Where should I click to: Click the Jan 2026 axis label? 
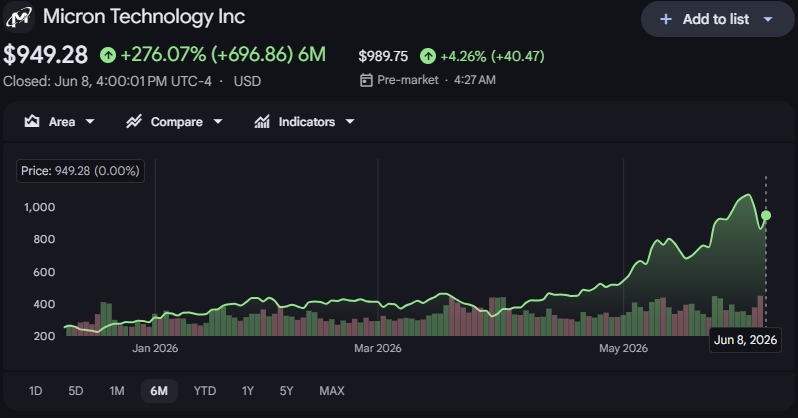tap(155, 348)
